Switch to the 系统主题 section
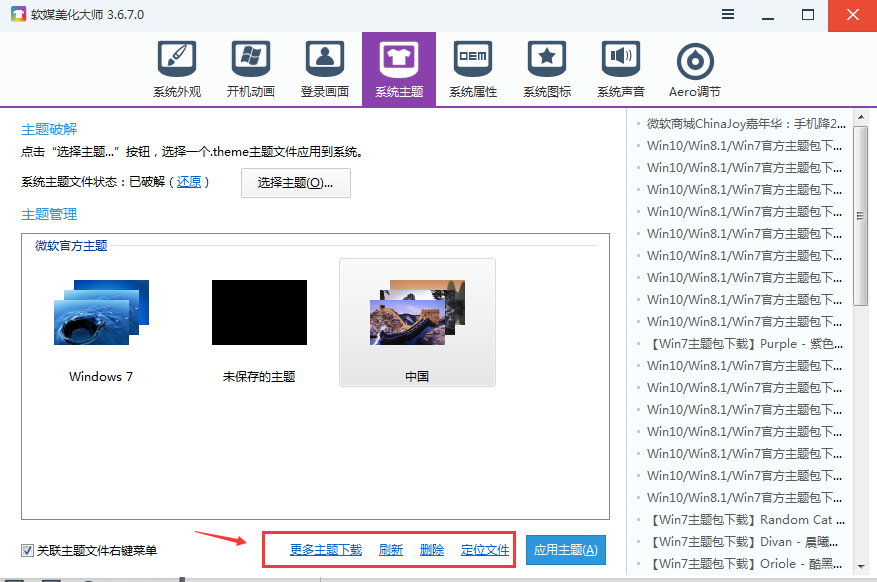Screen dimensions: 877x582 click(x=398, y=68)
